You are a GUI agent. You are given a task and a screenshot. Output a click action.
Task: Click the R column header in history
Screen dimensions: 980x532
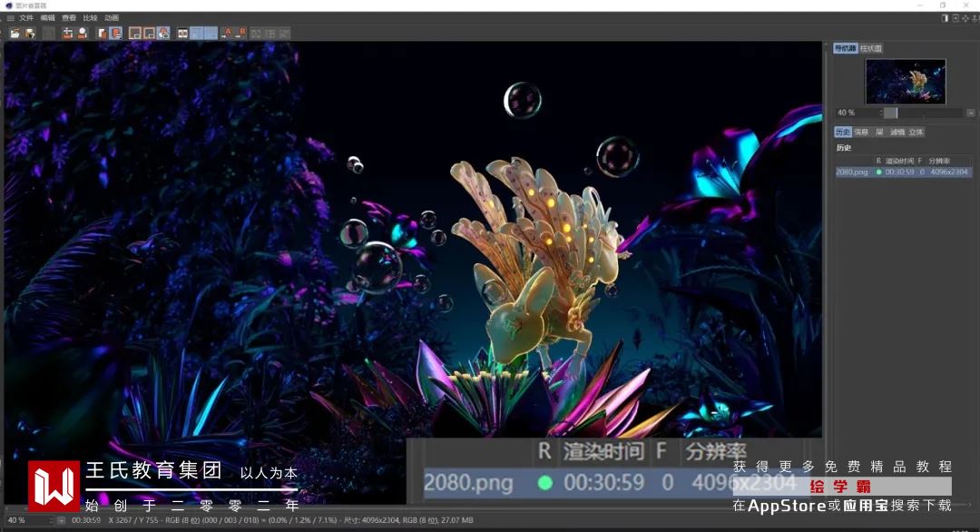878,161
